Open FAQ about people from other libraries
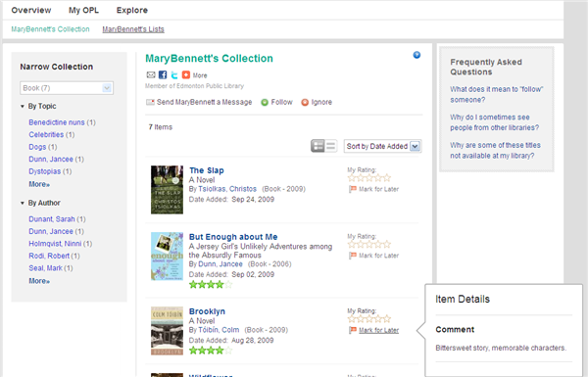Viewport: 588px width, 377px height. coord(495,122)
